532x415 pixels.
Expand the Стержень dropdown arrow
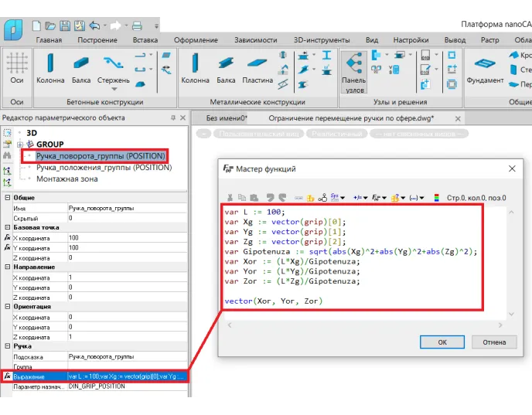(x=114, y=89)
